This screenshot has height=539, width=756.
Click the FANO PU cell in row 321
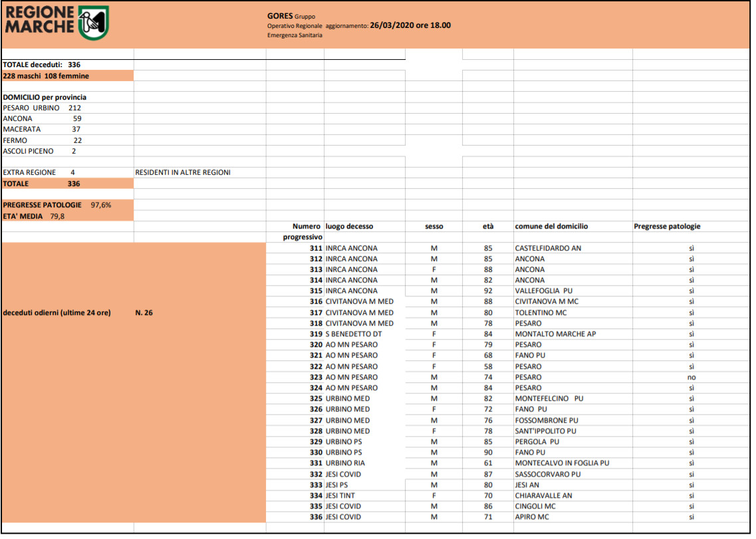530,356
